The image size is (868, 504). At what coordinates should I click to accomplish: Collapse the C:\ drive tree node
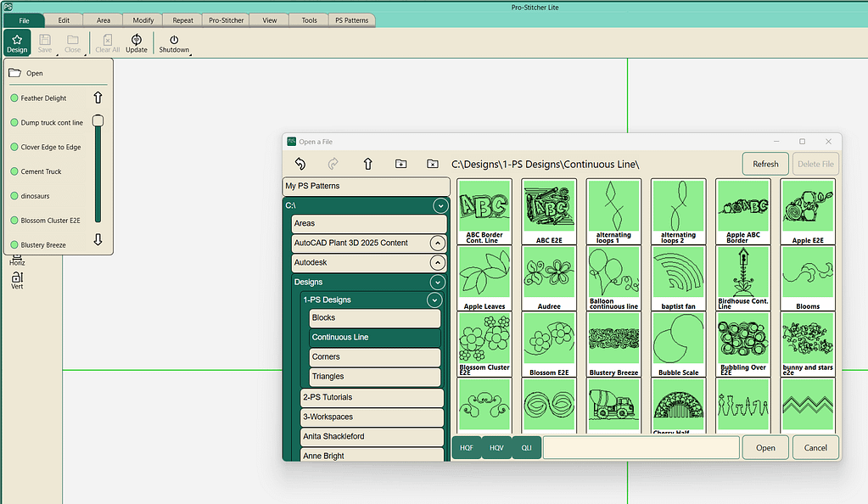pos(440,205)
